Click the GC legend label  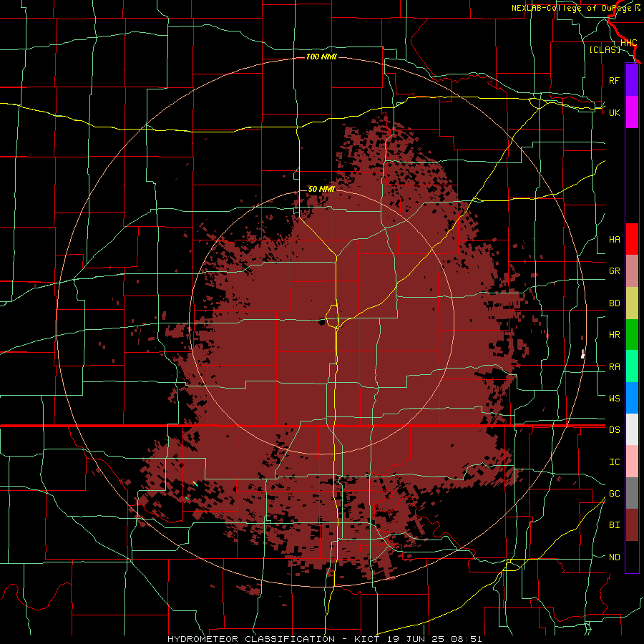pos(614,494)
